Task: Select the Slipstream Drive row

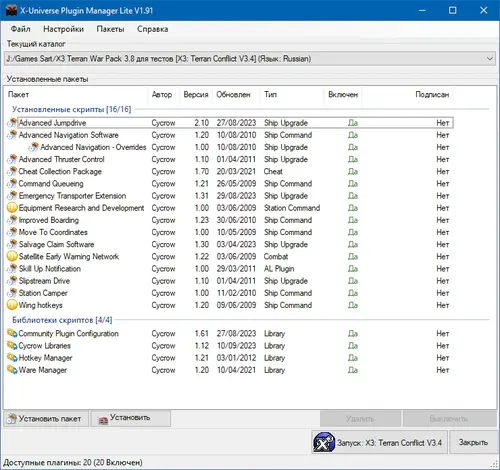Action: click(x=229, y=281)
